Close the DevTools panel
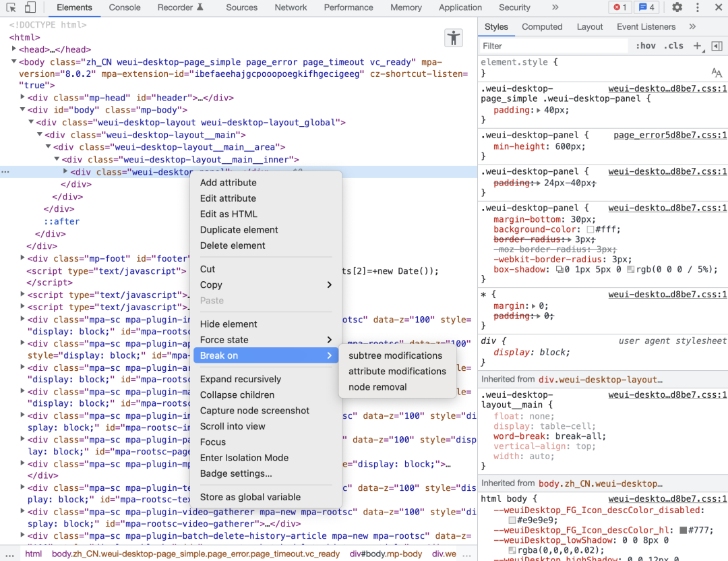Screen dimensions: 728x561 pyautogui.click(x=718, y=7)
